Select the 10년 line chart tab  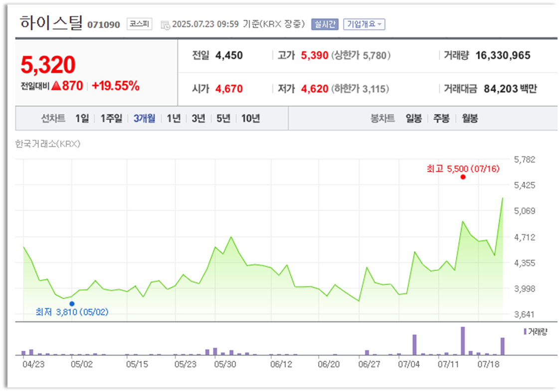[251, 118]
